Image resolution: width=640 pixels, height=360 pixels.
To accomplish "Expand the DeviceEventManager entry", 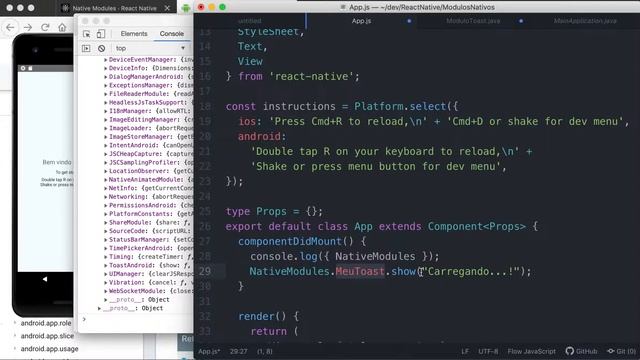I will [106, 60].
